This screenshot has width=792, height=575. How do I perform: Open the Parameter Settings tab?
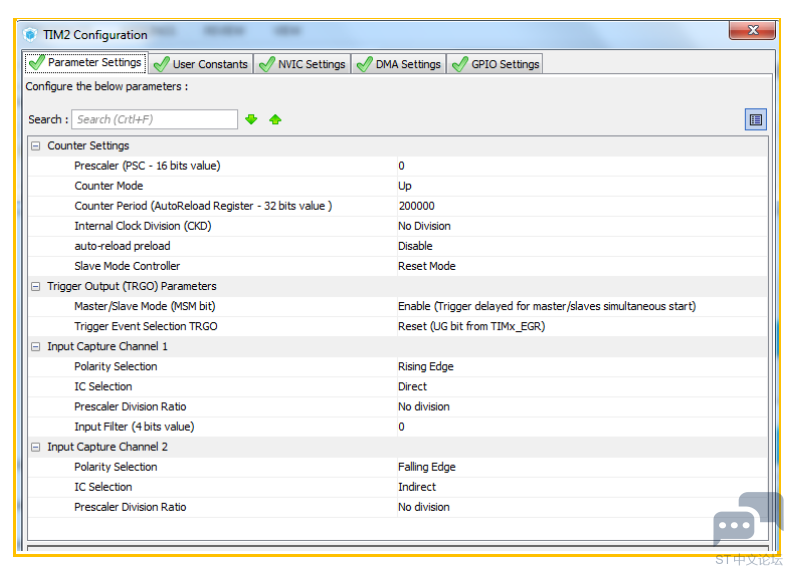86,63
